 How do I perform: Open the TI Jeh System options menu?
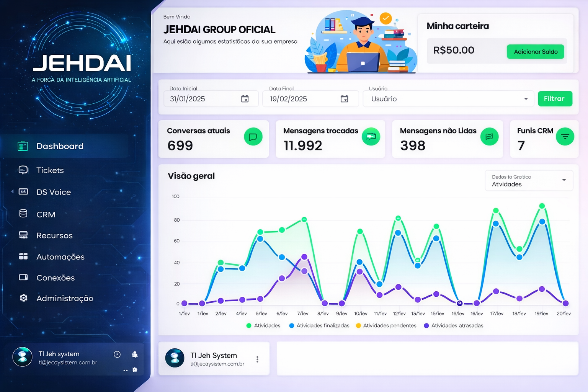(x=257, y=359)
